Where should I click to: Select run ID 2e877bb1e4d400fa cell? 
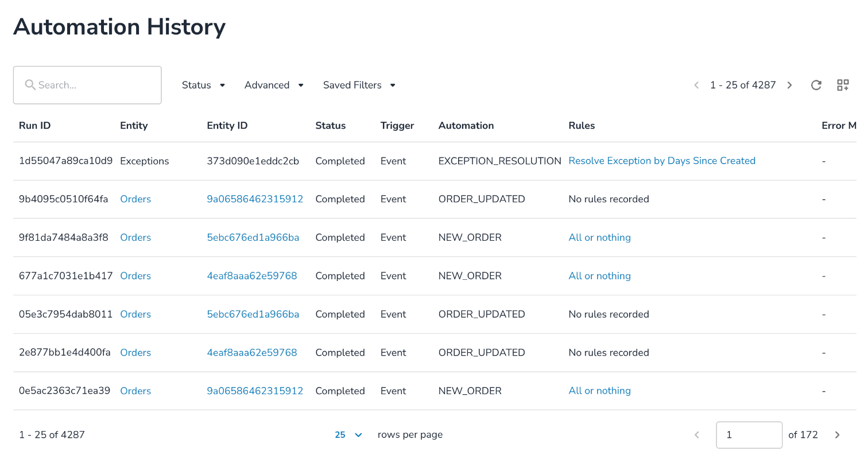coord(65,353)
